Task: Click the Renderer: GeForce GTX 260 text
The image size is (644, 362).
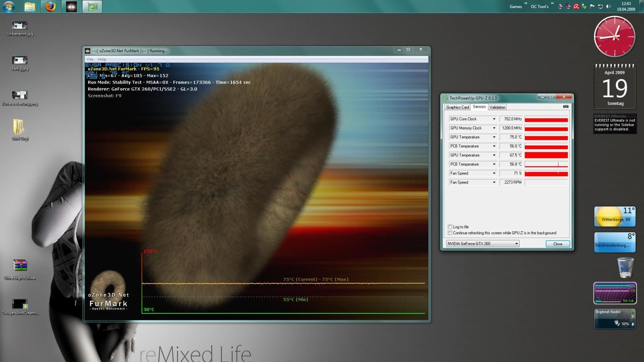Action: [x=142, y=89]
